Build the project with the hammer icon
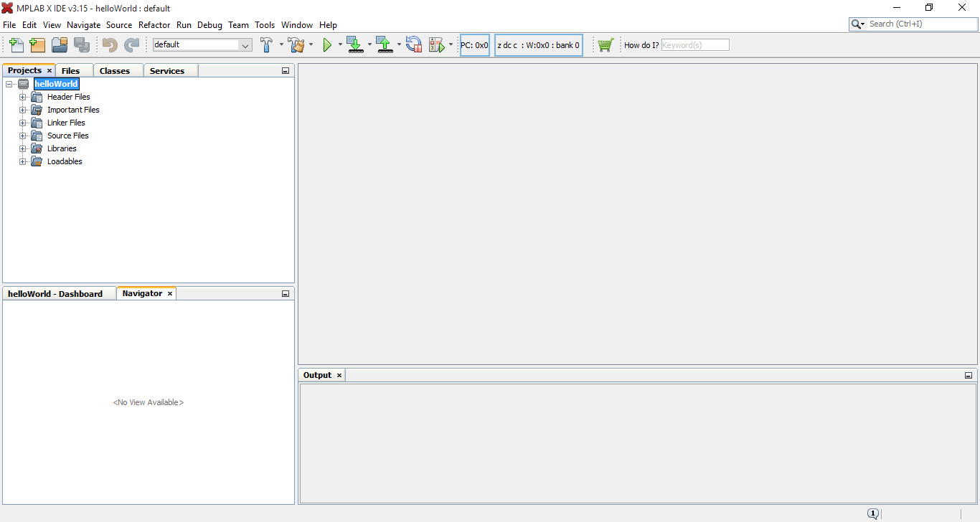Screen dimensions: 980x522 point(267,44)
